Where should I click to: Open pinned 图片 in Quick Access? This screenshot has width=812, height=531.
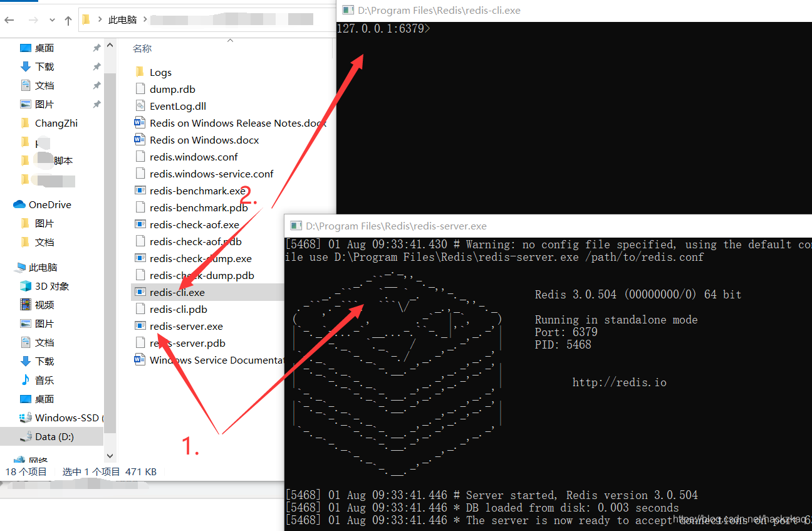44,104
